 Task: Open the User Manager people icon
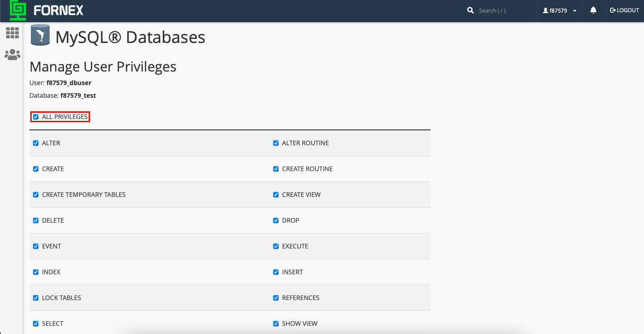click(12, 55)
